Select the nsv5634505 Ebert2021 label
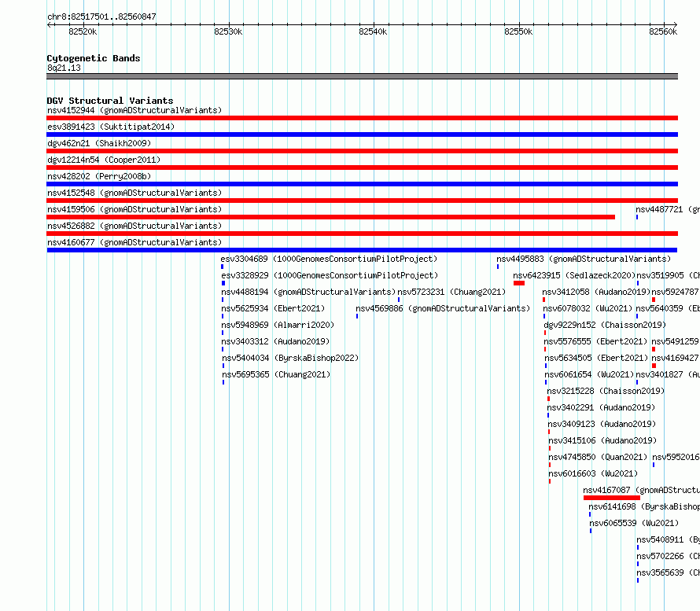700x611 pixels. pyautogui.click(x=596, y=358)
